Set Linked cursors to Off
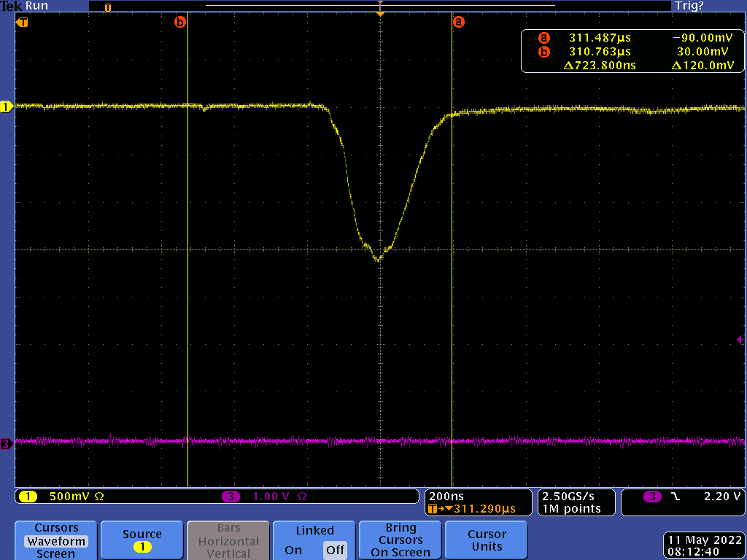The height and width of the screenshot is (560, 747). (x=335, y=550)
